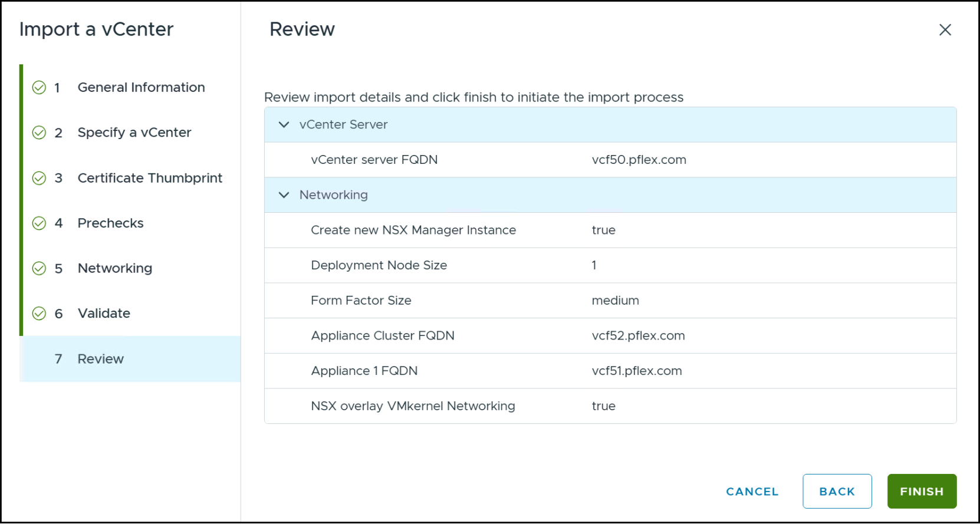The image size is (980, 524).
Task: Click the vCenter Server section header label
Action: (x=343, y=125)
